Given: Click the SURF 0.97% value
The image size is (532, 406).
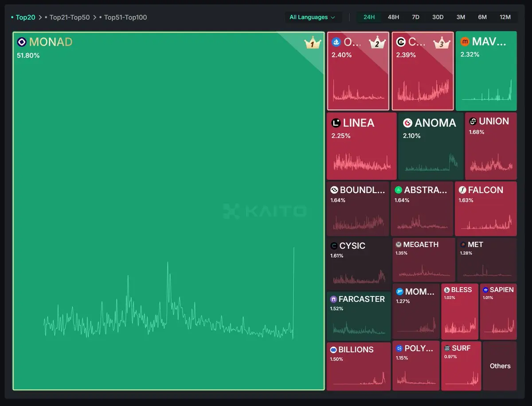Looking at the screenshot, I should 450,357.
